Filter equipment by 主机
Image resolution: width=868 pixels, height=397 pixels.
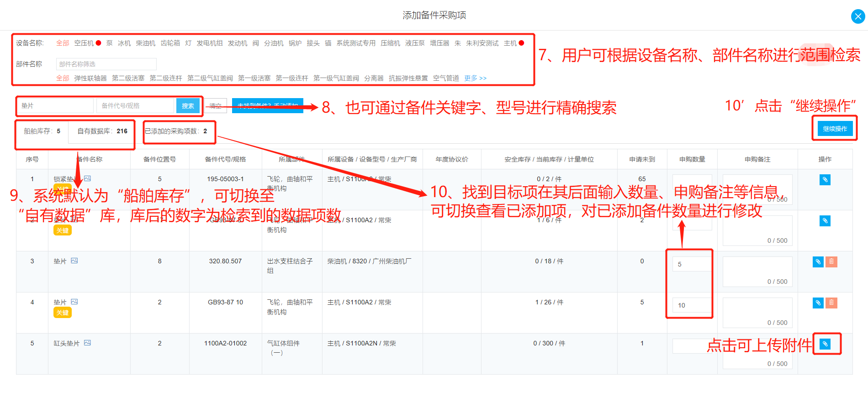point(510,43)
